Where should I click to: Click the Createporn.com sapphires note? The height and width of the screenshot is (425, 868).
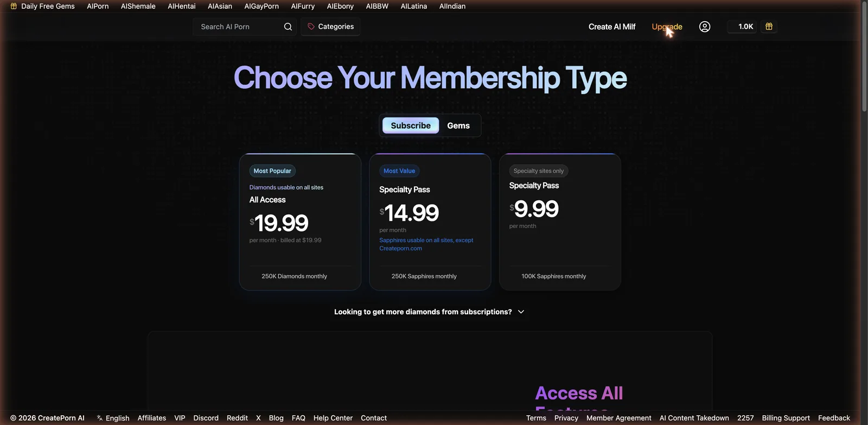(x=426, y=244)
